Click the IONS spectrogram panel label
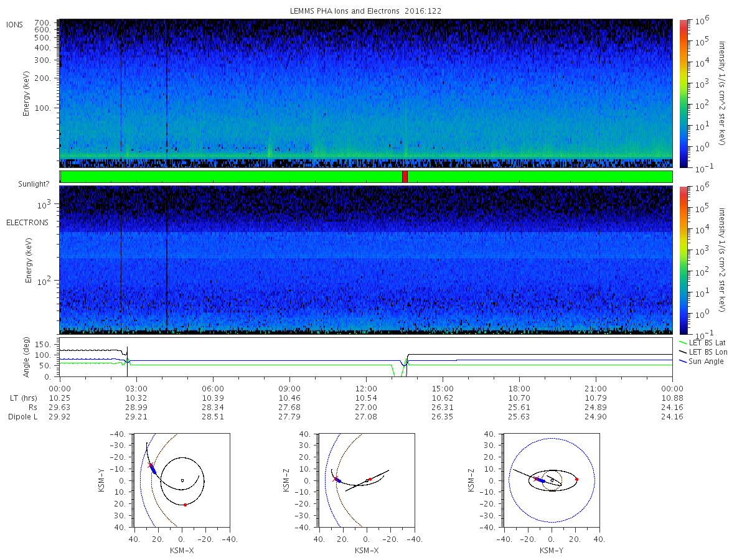 coord(15,25)
